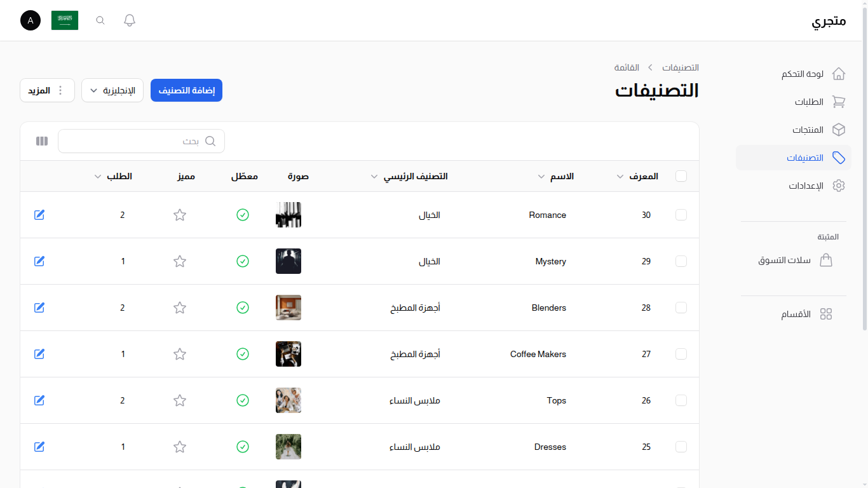Go to التصنيفات in the breadcrumb
This screenshot has height=488, width=868.
click(681, 67)
